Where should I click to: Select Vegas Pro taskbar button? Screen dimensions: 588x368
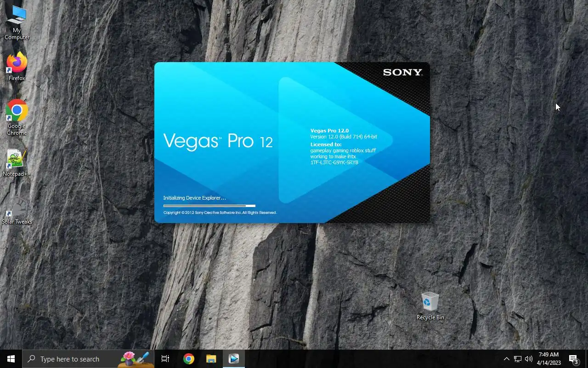click(x=233, y=359)
